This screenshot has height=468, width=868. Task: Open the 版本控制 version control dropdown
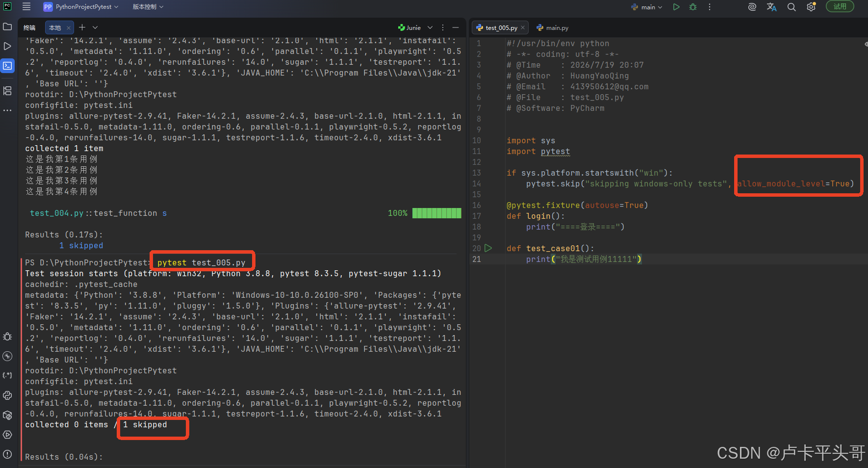point(148,7)
